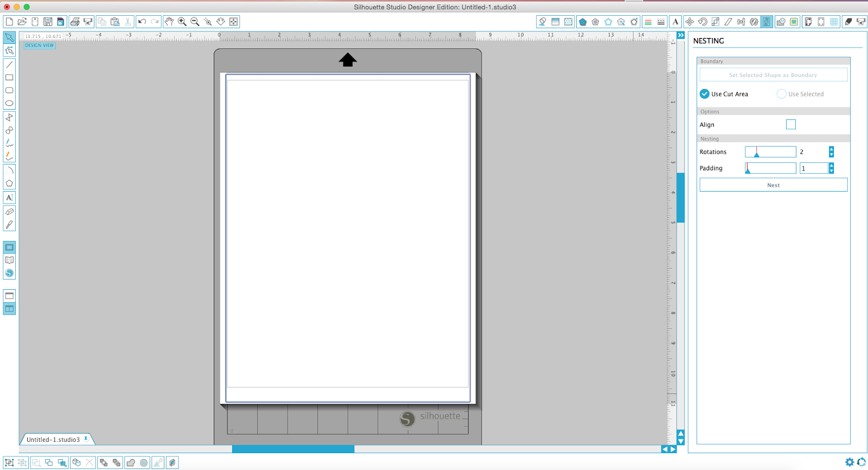
Task: Collapse the Nesting panel with double arrows
Action: 680,35
